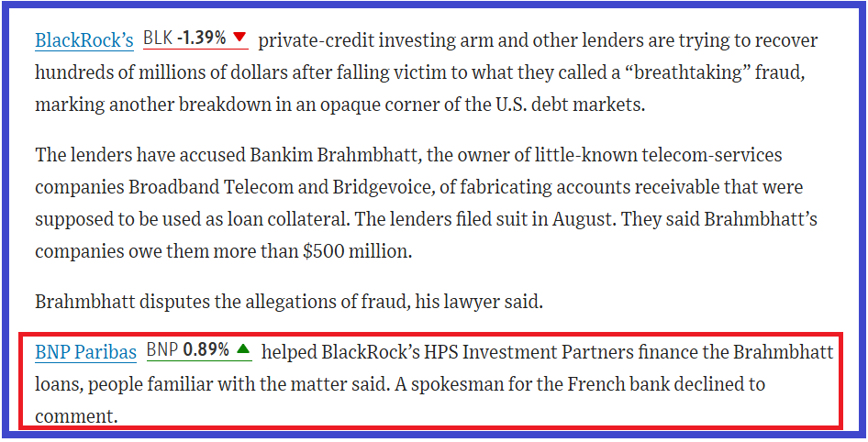Click the red down arrow beside BLK
The image size is (868, 442).
click(239, 39)
